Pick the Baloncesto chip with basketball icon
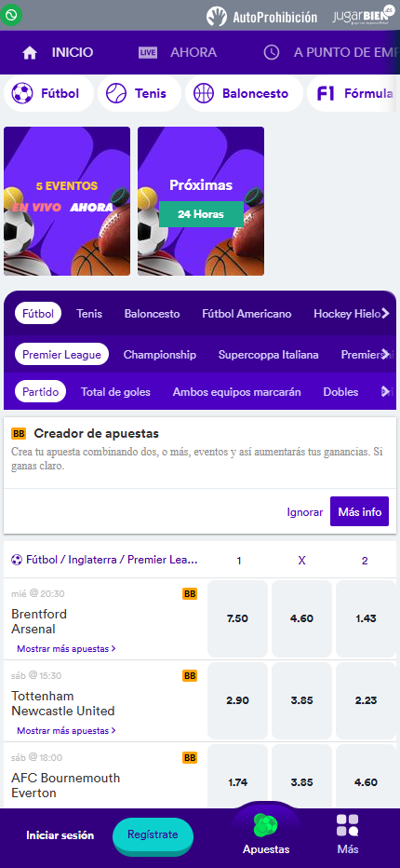400x868 pixels. [244, 93]
